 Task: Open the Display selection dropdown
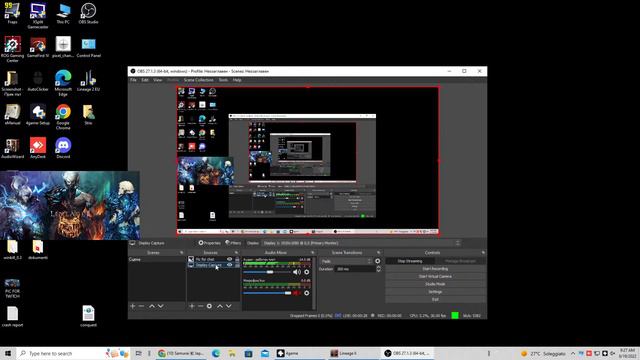click(361, 243)
